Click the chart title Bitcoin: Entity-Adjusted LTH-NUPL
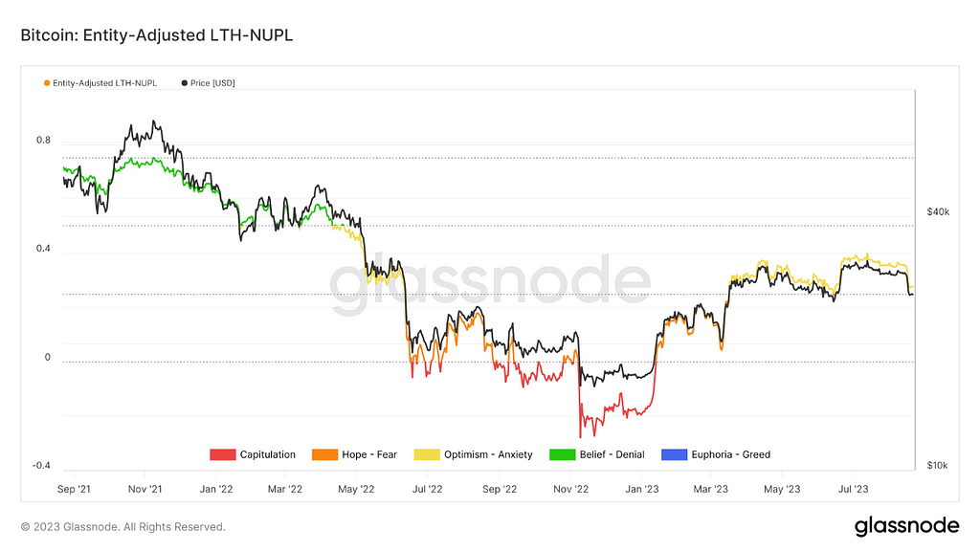Viewport: 980px width, 551px height. click(157, 35)
